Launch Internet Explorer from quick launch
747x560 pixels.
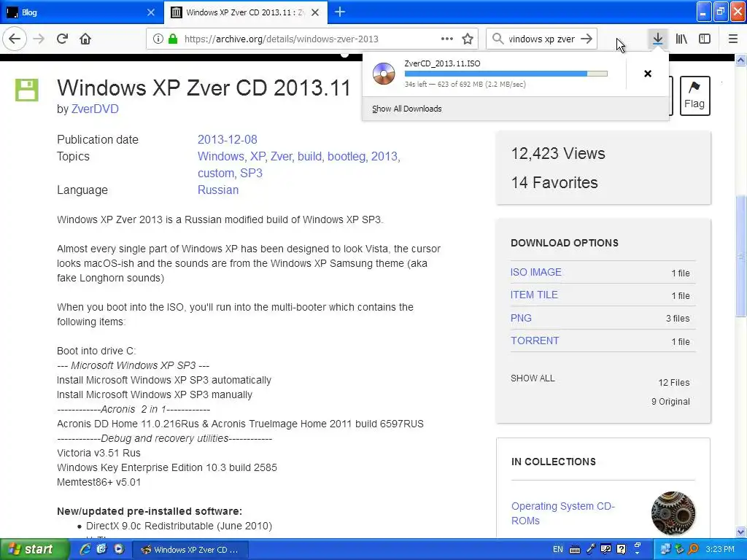pos(85,549)
